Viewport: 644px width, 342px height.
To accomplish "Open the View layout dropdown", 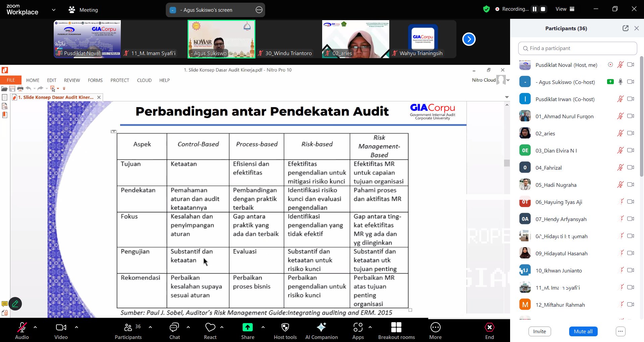I will click(x=565, y=9).
